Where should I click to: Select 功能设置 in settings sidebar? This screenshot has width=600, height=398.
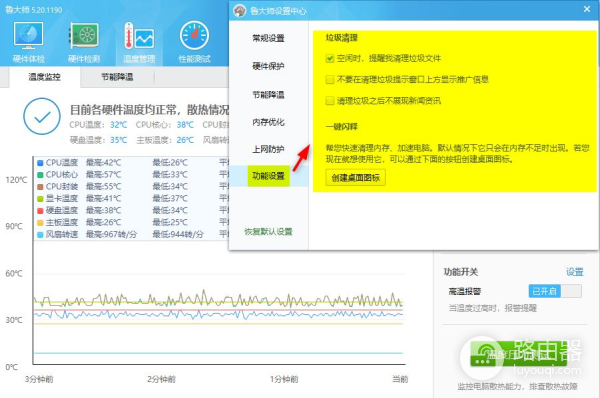tap(268, 176)
